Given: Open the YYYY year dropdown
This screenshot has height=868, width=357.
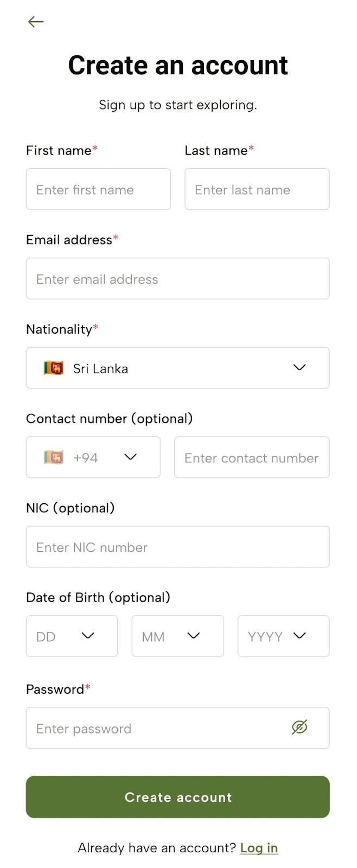Looking at the screenshot, I should pyautogui.click(x=283, y=636).
